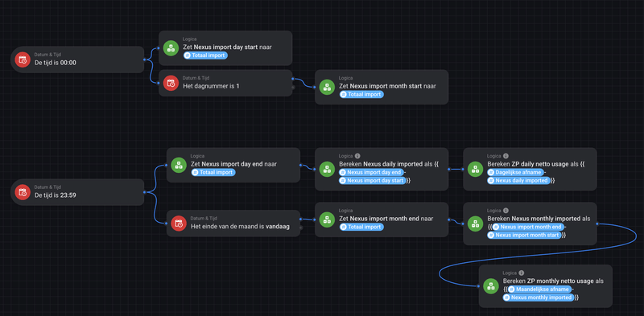Viewport: 644px width, 316px height.
Task: Click the green logic icon on the 'Zet Nexus import day start' card
Action: [x=171, y=48]
